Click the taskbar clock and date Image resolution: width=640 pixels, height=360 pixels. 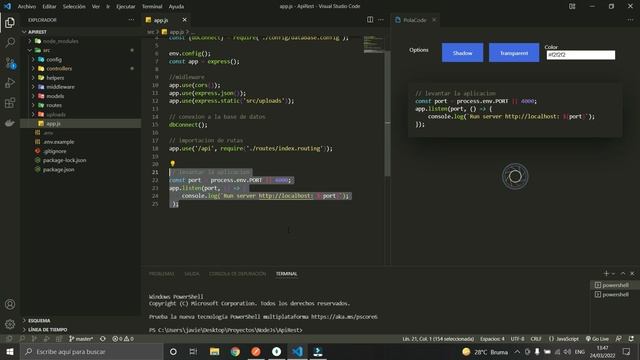click(602, 351)
